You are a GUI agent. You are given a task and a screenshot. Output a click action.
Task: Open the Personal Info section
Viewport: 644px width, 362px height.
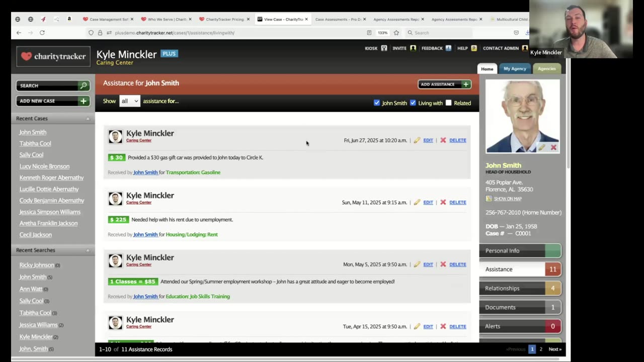[x=520, y=251]
